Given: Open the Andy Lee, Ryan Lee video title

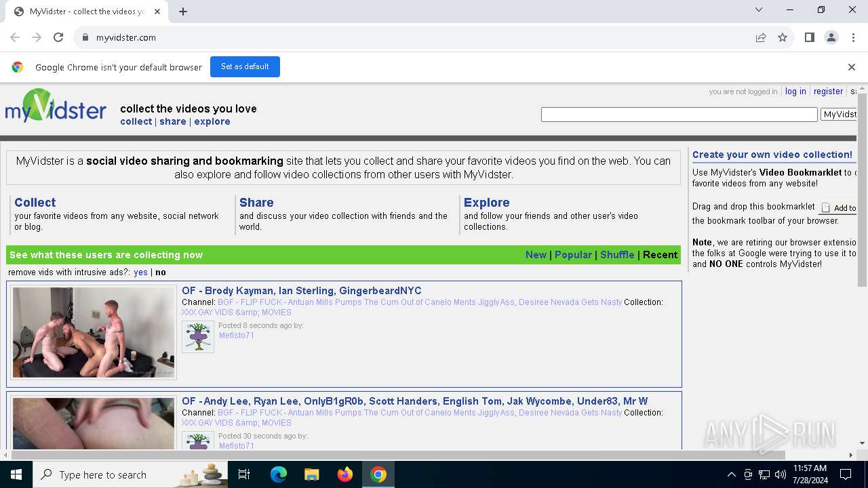Looking at the screenshot, I should click(x=414, y=401).
